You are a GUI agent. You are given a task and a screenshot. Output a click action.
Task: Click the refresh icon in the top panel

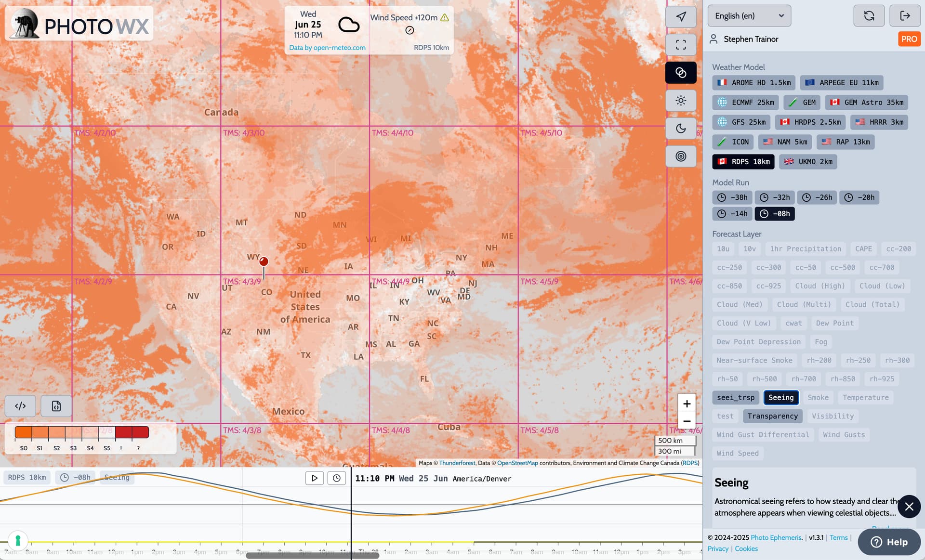click(869, 16)
